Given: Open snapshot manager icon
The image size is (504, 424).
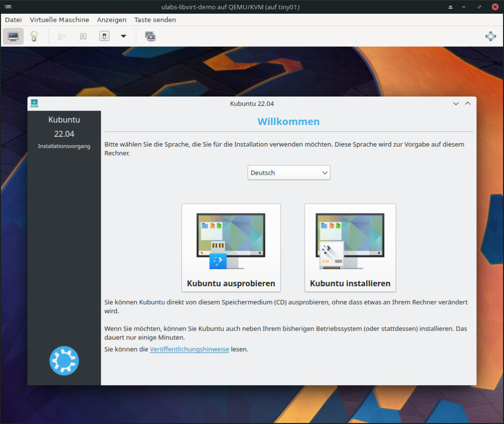Looking at the screenshot, I should click(x=150, y=36).
